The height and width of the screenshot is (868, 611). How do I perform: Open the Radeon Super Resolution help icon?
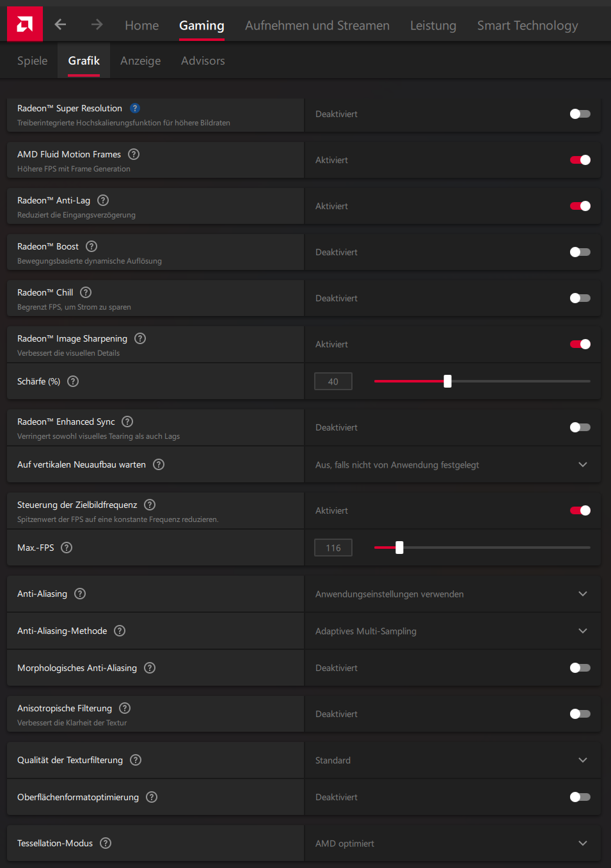(135, 108)
